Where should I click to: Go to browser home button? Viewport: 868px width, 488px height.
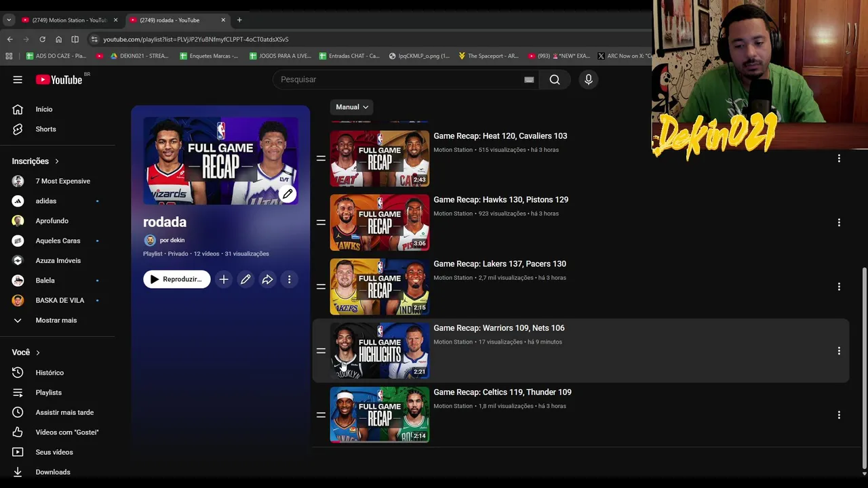click(58, 39)
